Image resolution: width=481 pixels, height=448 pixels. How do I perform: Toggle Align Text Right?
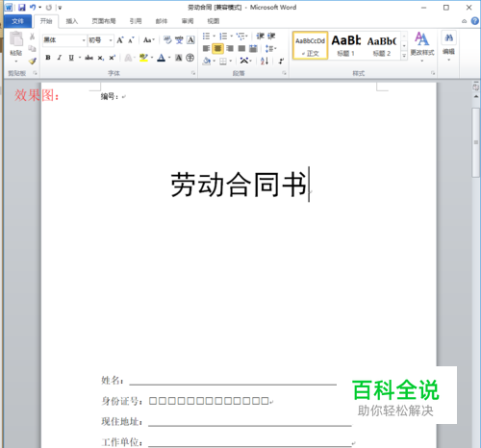230,48
